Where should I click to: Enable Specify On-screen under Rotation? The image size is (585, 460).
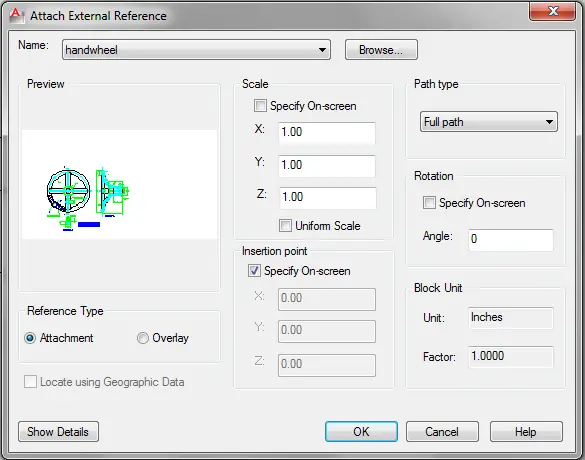pyautogui.click(x=429, y=203)
